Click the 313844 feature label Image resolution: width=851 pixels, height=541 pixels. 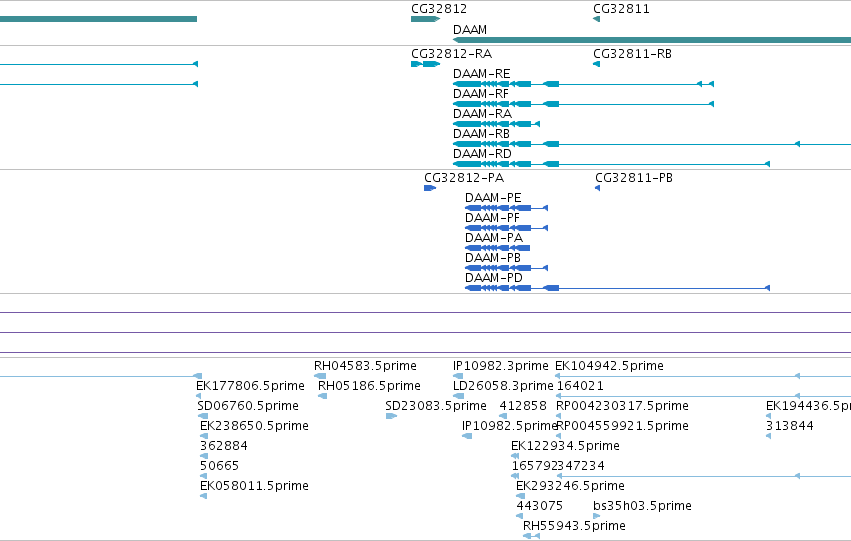tap(790, 427)
